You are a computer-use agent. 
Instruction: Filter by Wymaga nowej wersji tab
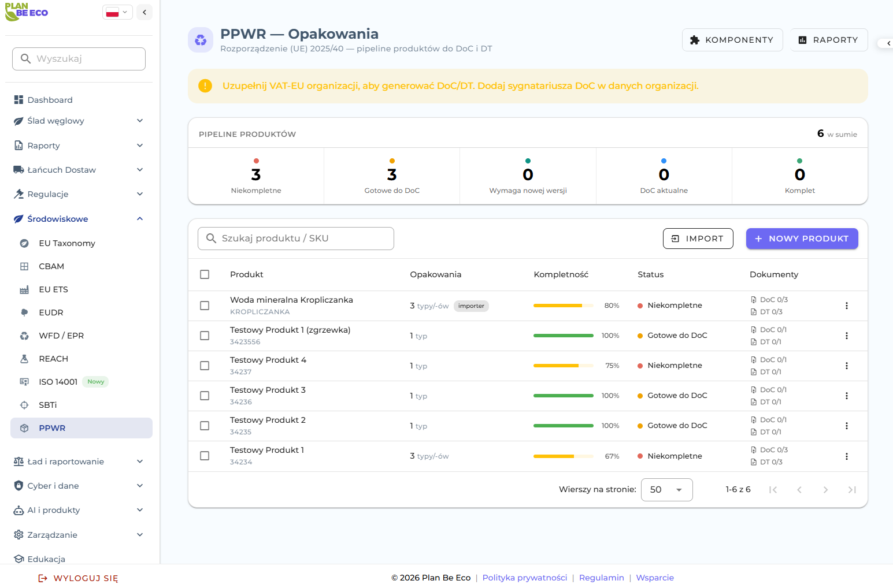click(528, 176)
